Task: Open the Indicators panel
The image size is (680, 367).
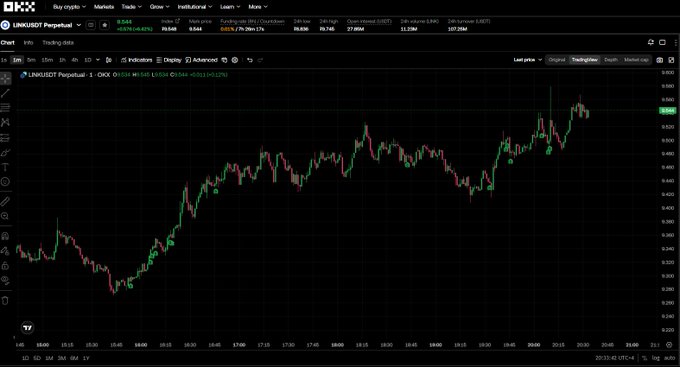Action: 137,60
